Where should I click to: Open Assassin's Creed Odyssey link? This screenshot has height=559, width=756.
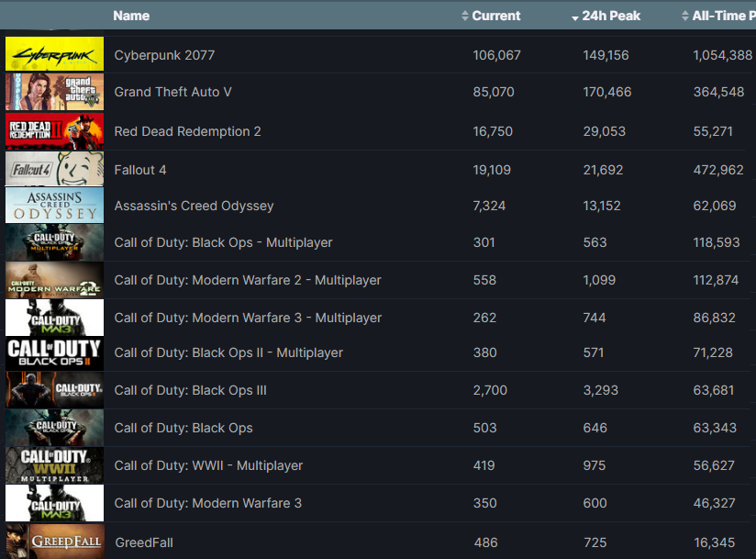[x=194, y=206]
